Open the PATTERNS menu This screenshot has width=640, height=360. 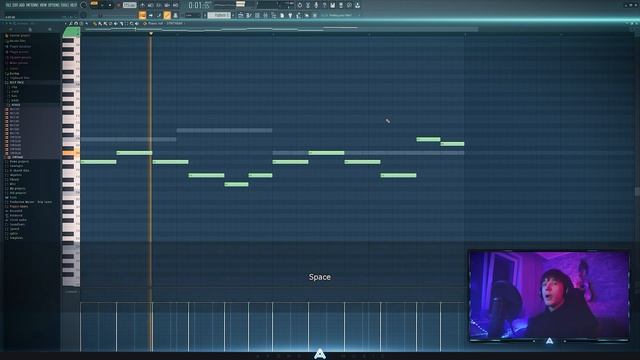tap(32, 5)
